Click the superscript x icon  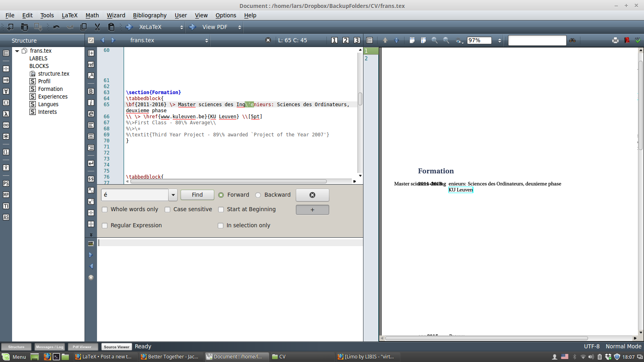click(x=91, y=202)
